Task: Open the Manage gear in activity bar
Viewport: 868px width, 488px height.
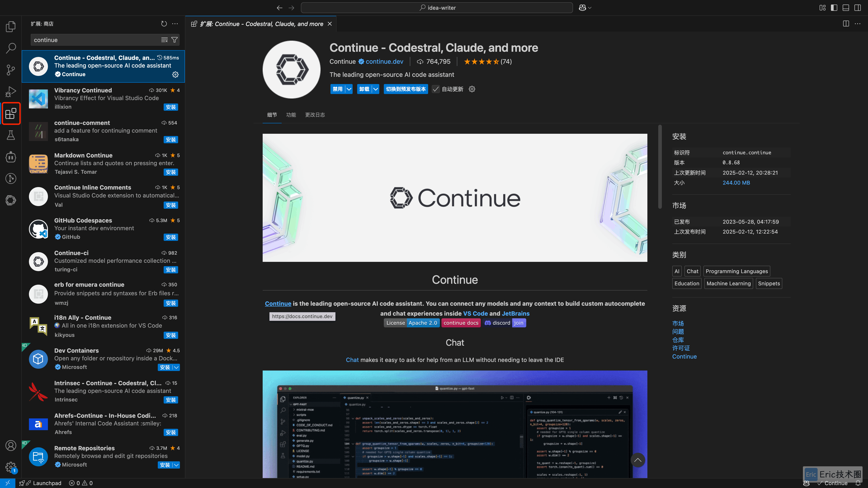Action: [x=11, y=467]
